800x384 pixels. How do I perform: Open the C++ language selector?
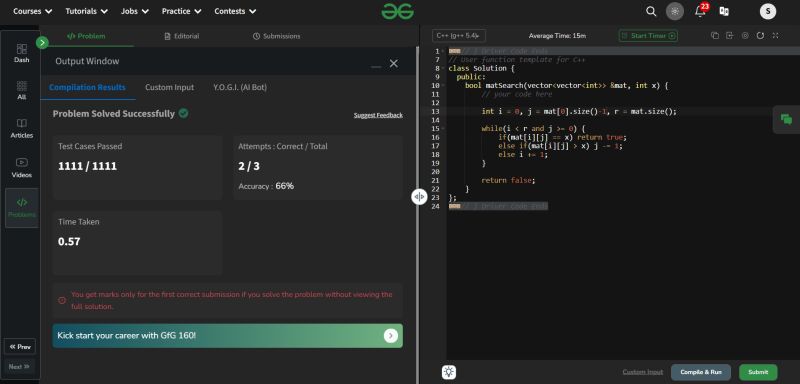click(459, 36)
